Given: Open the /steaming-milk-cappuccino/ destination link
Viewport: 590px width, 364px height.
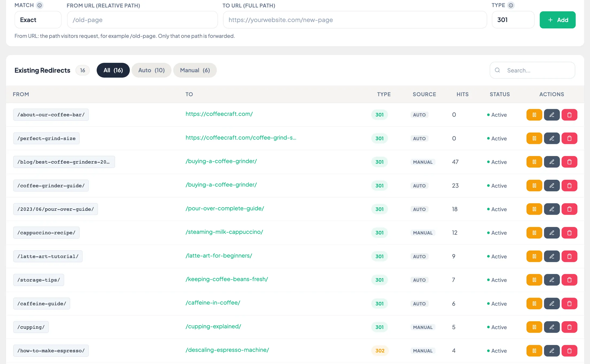Looking at the screenshot, I should [224, 232].
